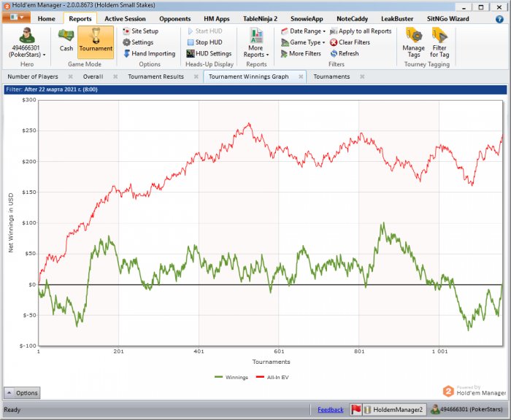Refresh the report
The height and width of the screenshot is (420, 511).
(x=345, y=53)
